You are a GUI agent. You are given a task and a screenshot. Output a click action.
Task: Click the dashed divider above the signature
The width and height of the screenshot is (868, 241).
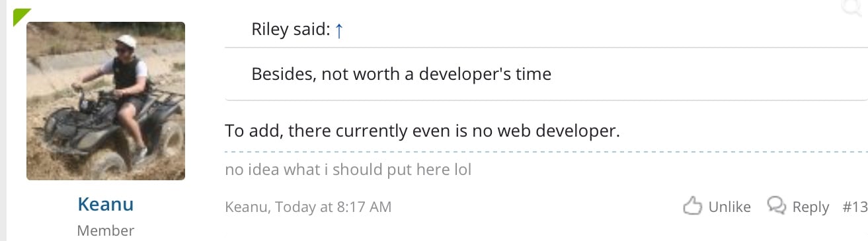point(546,152)
